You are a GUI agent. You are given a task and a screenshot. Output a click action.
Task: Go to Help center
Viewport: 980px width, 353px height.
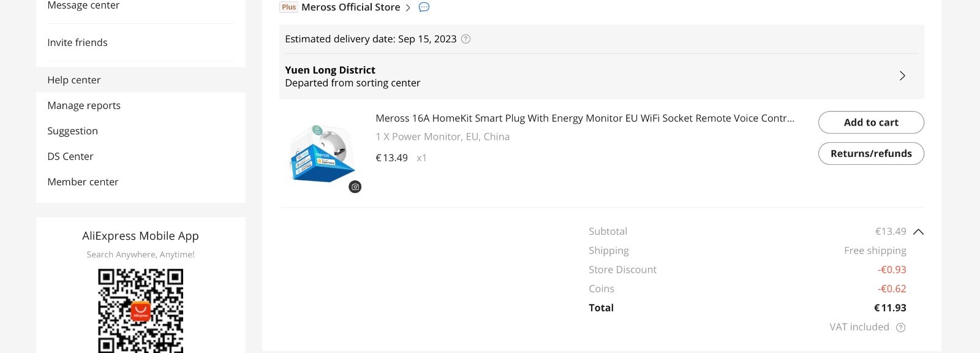click(74, 80)
